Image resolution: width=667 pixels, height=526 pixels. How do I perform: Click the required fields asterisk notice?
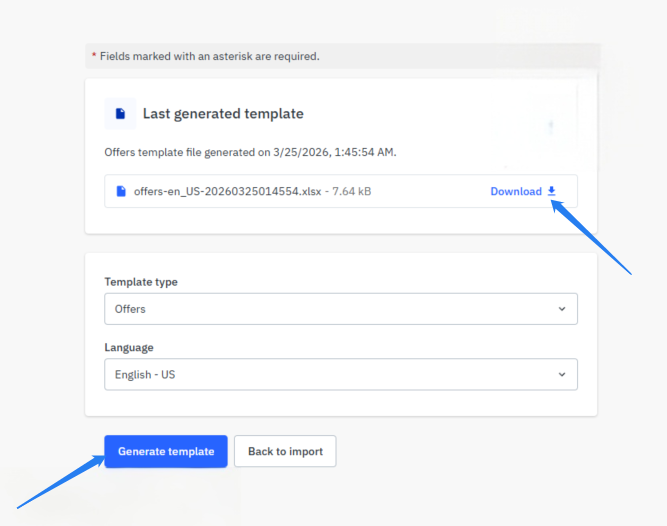[209, 56]
